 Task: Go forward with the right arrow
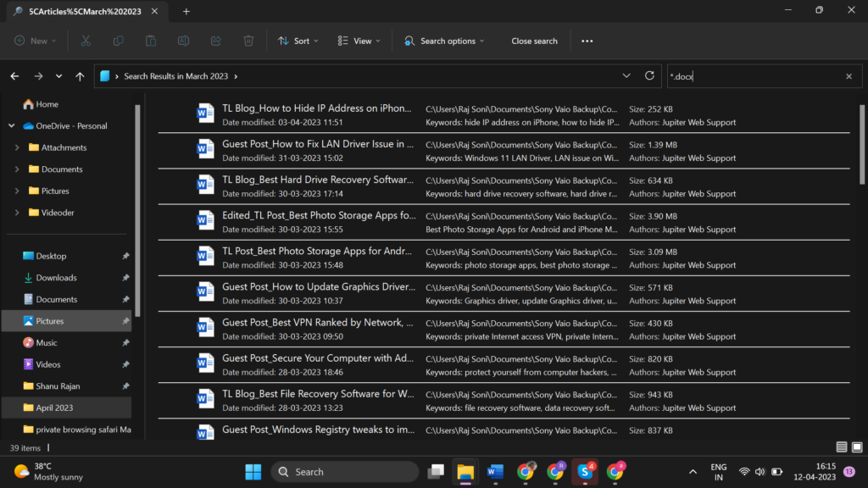coord(38,76)
